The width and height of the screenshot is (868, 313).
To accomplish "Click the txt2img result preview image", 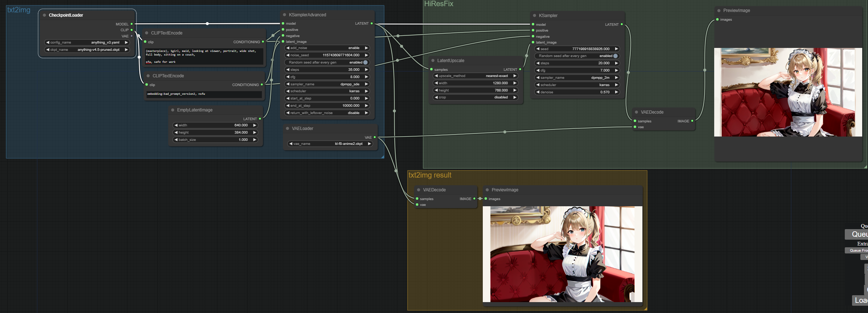I will point(563,254).
